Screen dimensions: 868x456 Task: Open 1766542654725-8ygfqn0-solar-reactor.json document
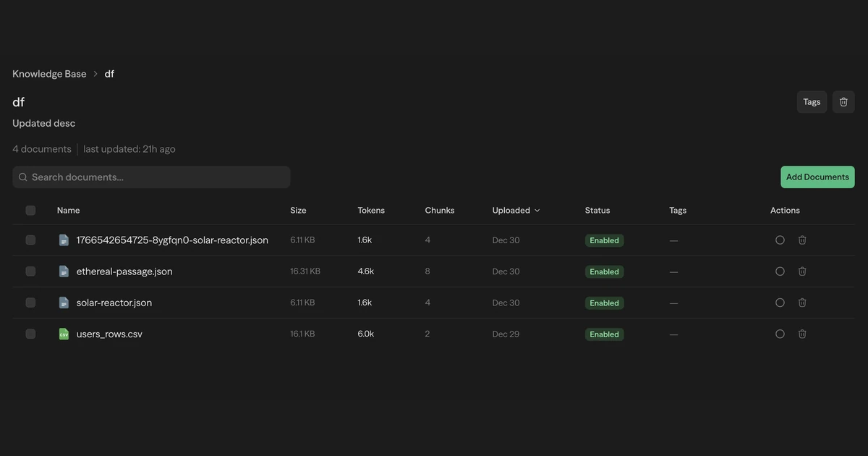tap(172, 240)
